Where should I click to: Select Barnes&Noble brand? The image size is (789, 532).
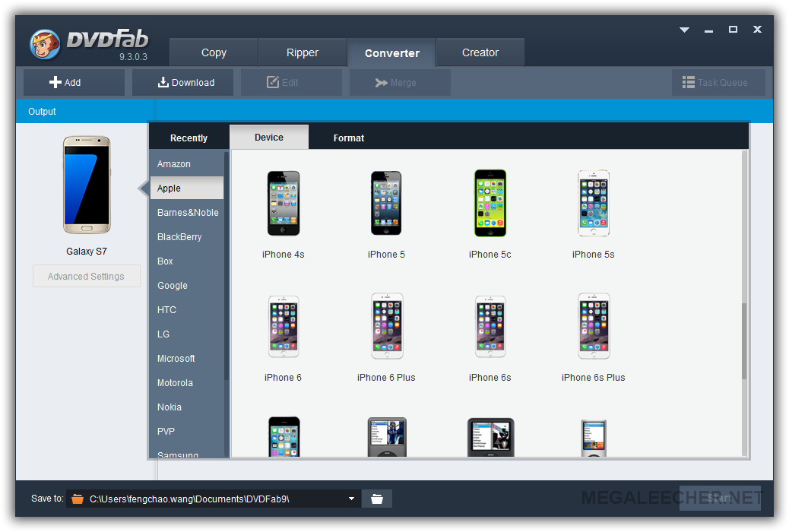(x=187, y=212)
